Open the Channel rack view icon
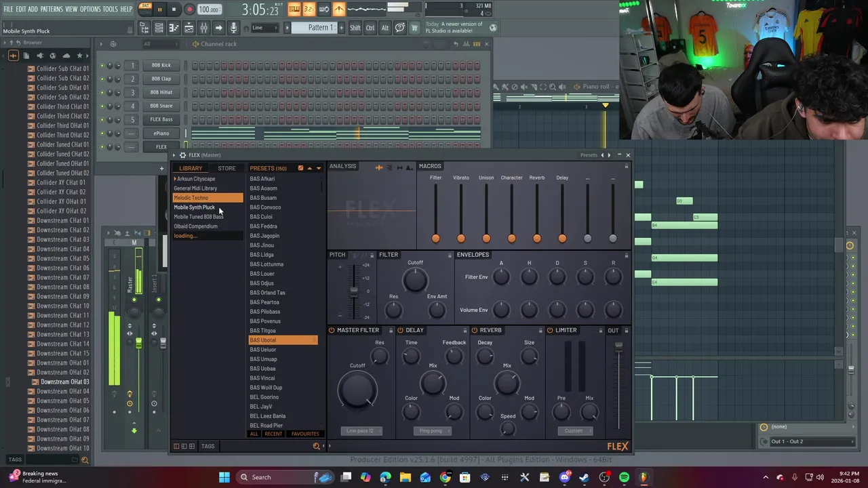 pos(159,28)
